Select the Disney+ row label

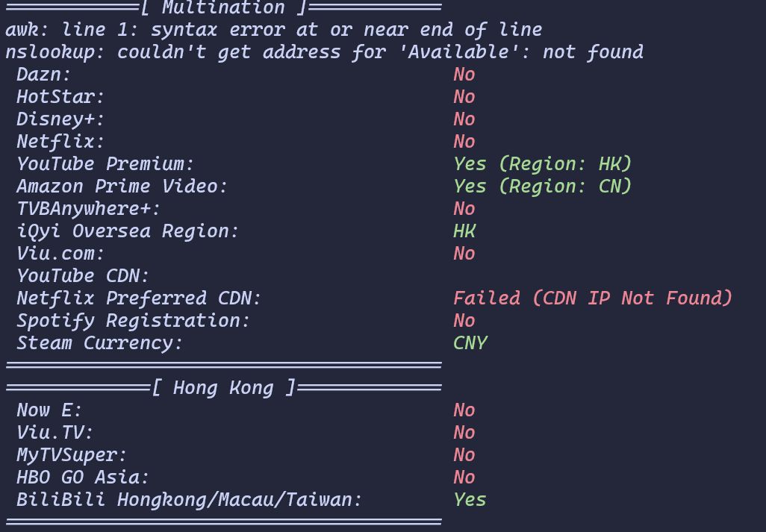(x=60, y=119)
